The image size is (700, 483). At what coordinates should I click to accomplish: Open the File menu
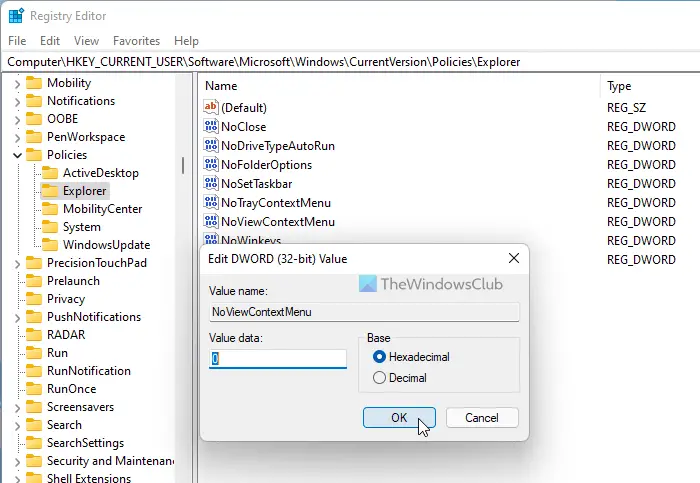point(17,41)
